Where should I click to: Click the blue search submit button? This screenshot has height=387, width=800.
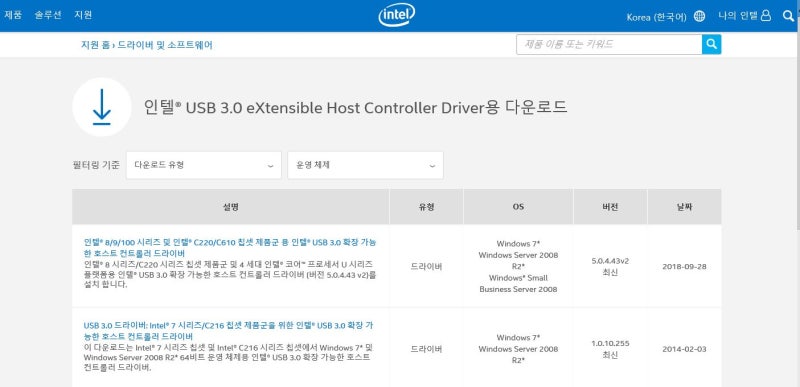click(x=711, y=44)
